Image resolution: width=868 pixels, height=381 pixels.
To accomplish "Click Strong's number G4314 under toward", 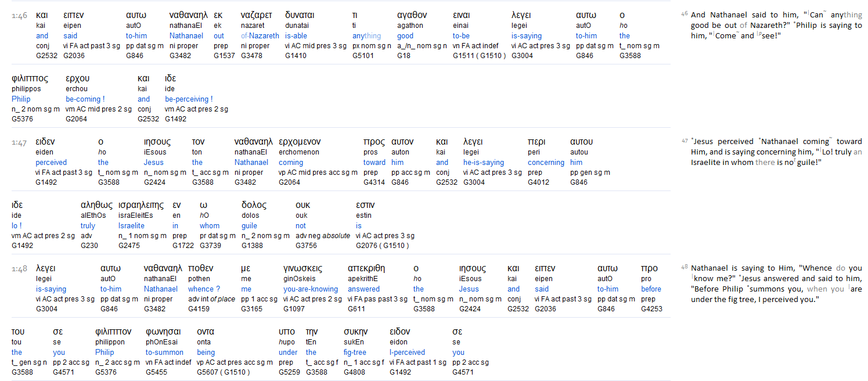I will click(374, 182).
